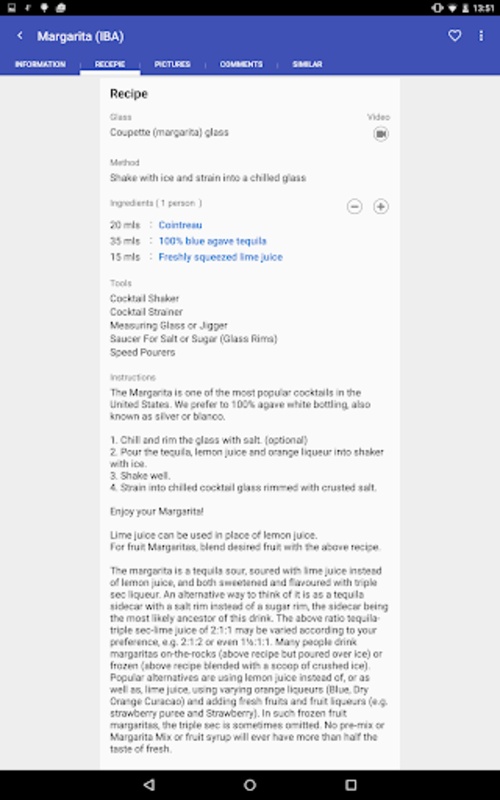Tap the Android back navigation button

[x=148, y=785]
